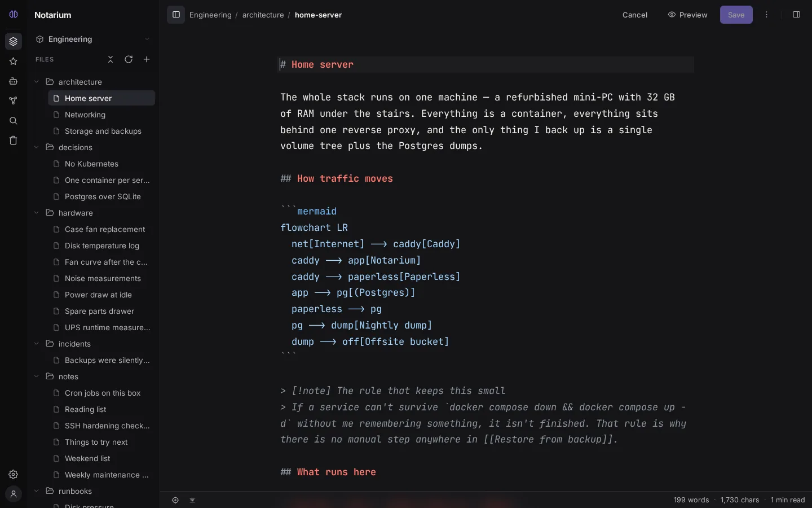Click the target icon in the status bar
Viewport: 812px width, 508px height.
click(x=175, y=500)
